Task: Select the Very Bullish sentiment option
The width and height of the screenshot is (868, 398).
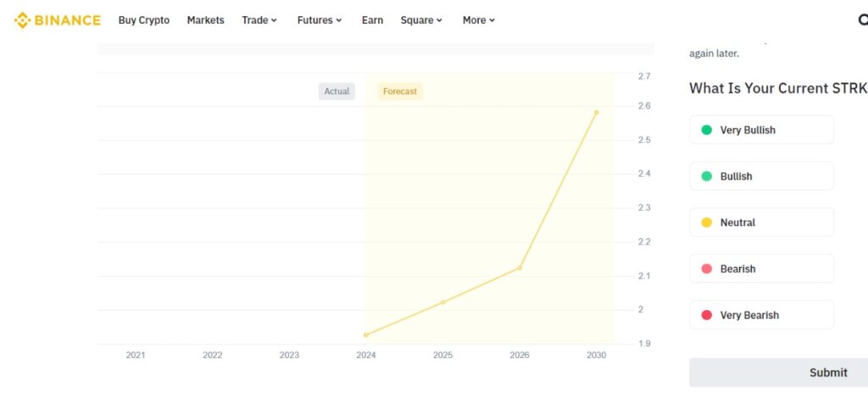Action: coord(761,130)
